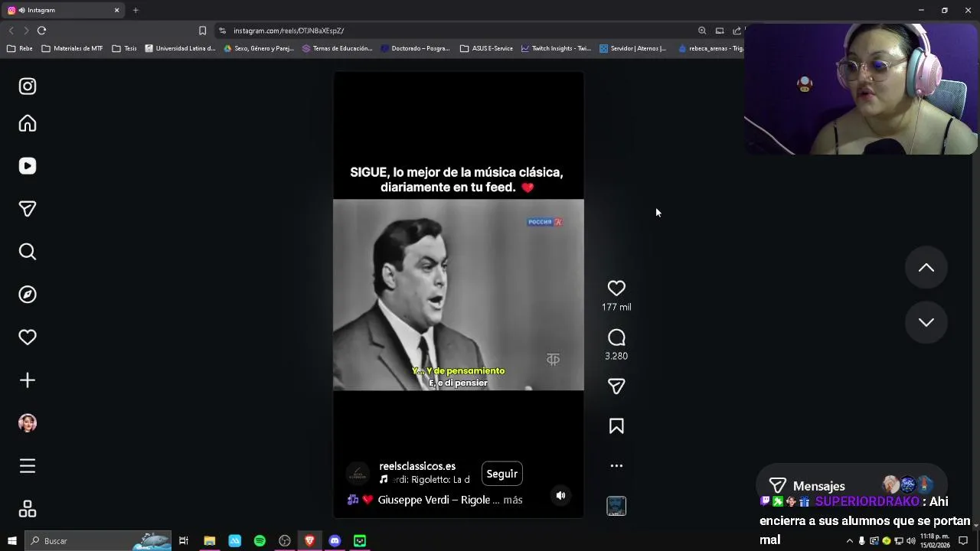Screen dimensions: 980x551
Task: Reload the page in the browser
Action: 41,31
